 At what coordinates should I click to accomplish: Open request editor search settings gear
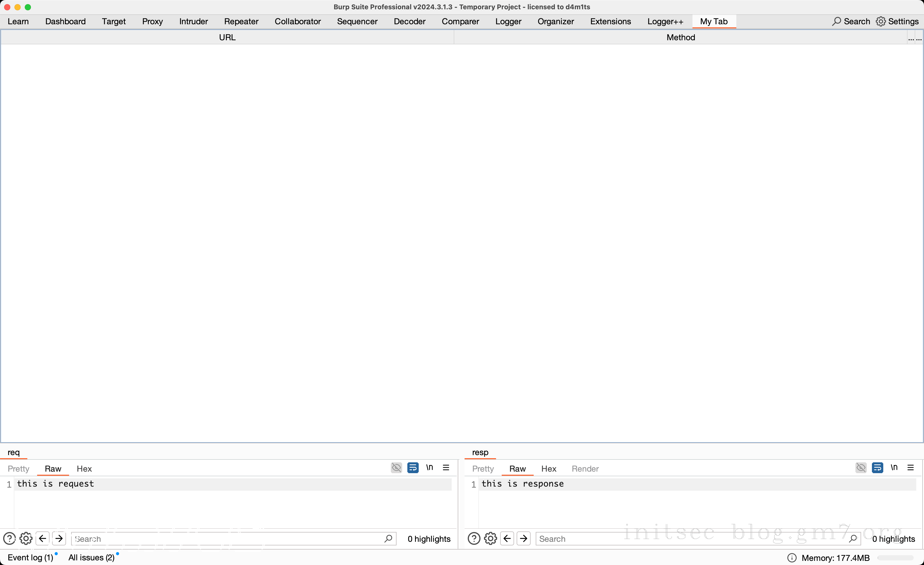(26, 539)
